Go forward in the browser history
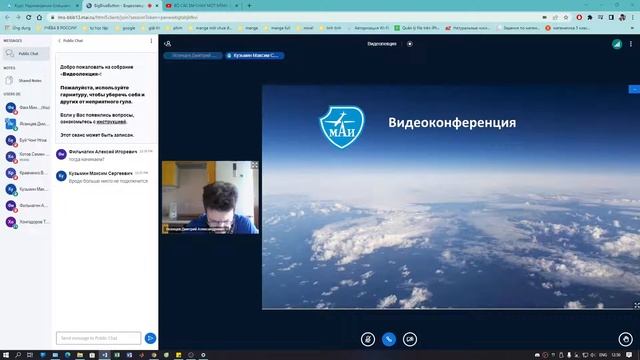Image resolution: width=640 pixels, height=360 pixels. (18, 17)
